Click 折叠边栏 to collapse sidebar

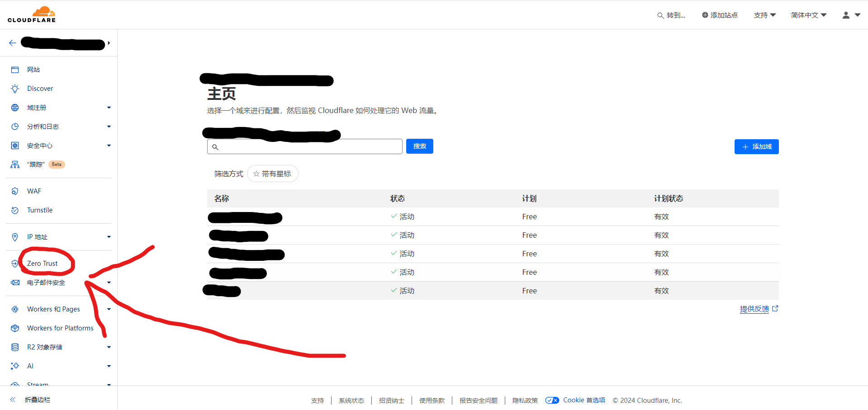pyautogui.click(x=38, y=400)
